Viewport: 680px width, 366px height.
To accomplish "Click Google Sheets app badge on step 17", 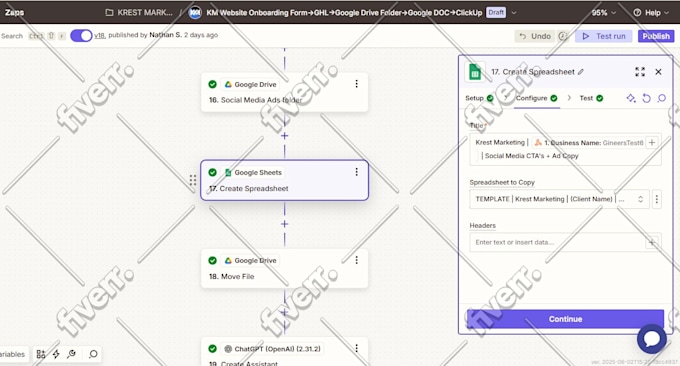I will click(253, 172).
